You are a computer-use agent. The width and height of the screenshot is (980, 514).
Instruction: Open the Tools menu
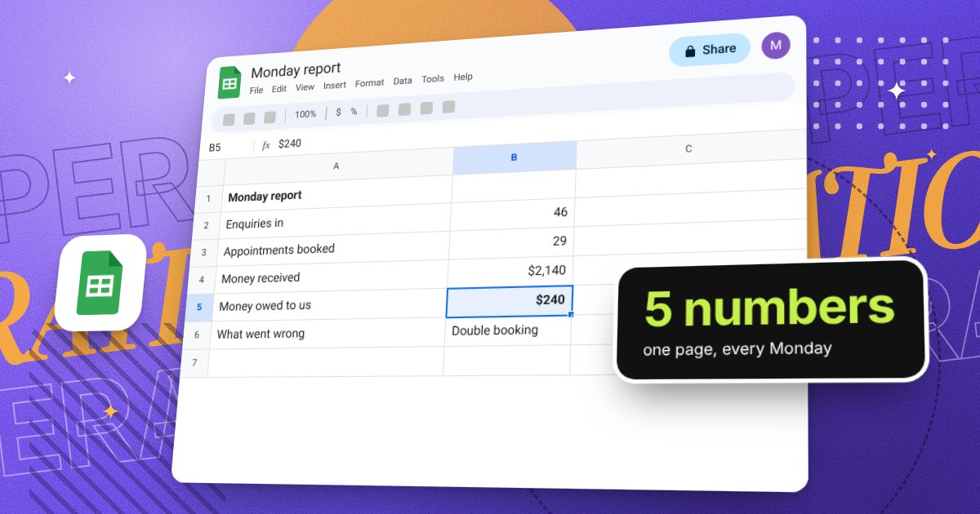click(x=433, y=79)
